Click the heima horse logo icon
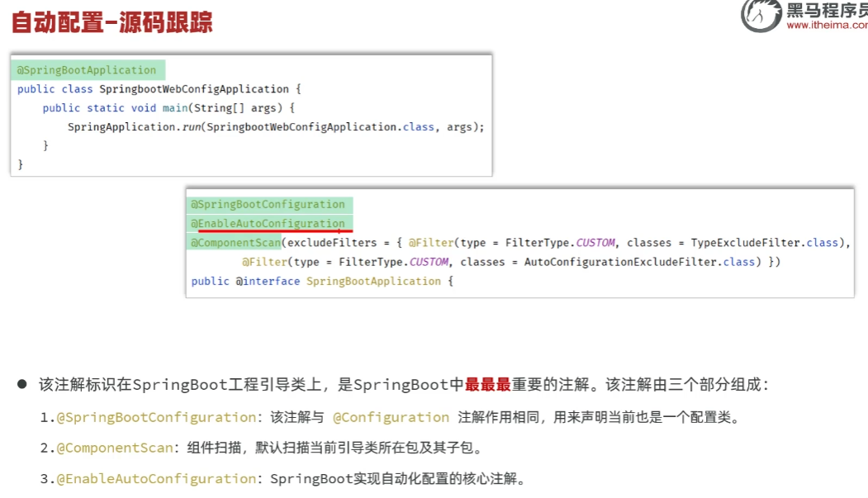 coord(761,15)
